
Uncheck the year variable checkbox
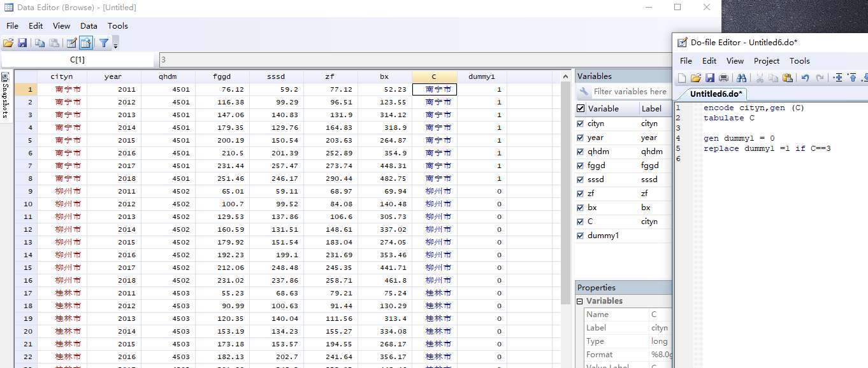[580, 138]
